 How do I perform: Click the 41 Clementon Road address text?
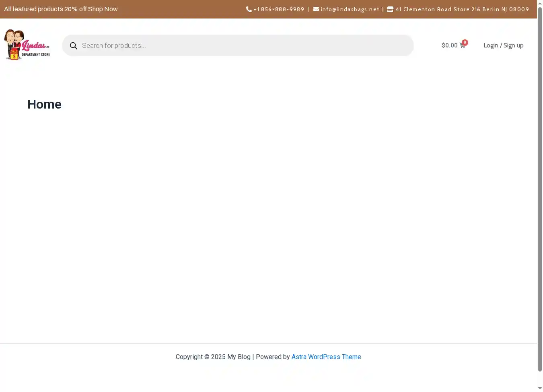[462, 9]
